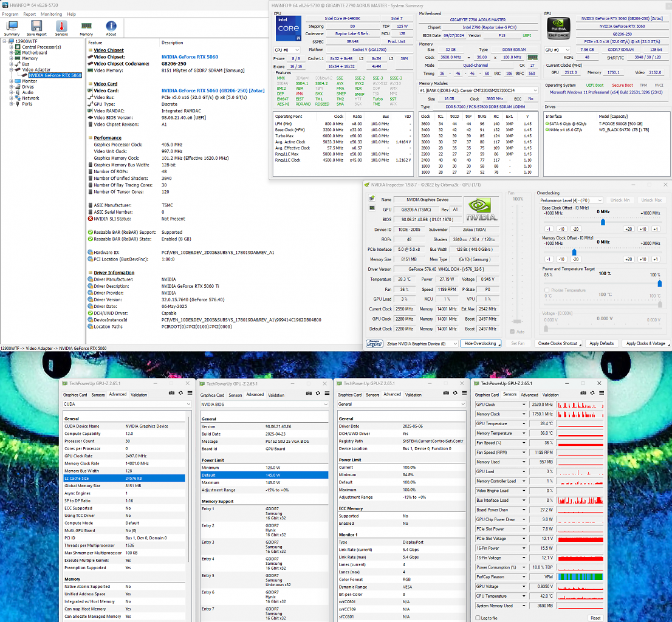Click the NVIDIA logo in NVIDIA Inspector
The image size is (672, 622).
pos(482,210)
